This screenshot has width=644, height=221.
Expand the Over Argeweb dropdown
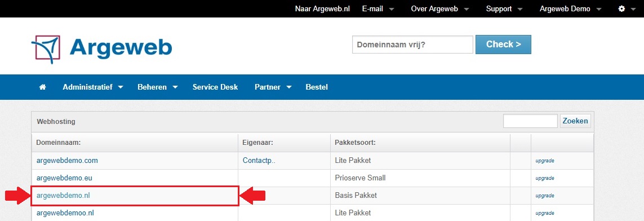[x=440, y=8]
